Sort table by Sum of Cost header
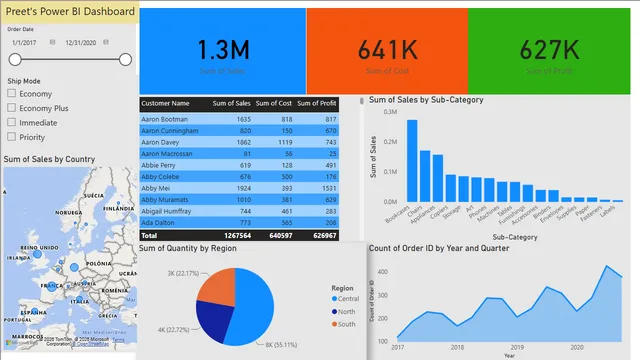The height and width of the screenshot is (360, 640). click(274, 104)
